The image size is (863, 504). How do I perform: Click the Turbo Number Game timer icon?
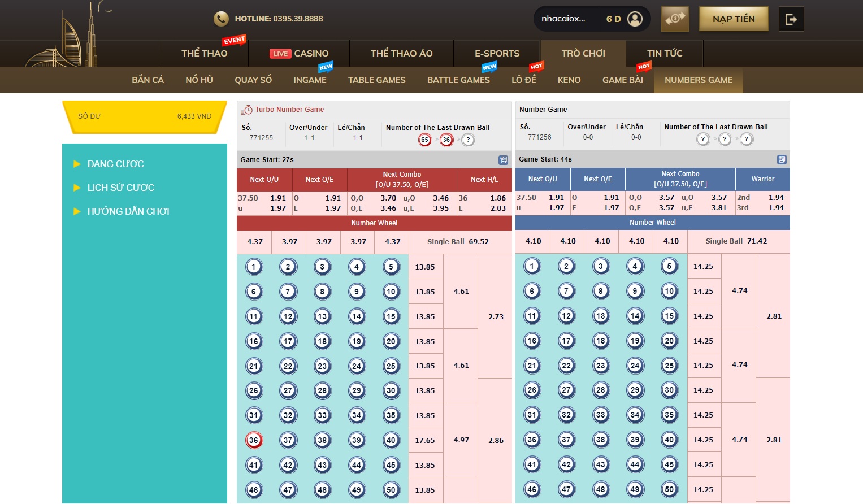point(248,110)
